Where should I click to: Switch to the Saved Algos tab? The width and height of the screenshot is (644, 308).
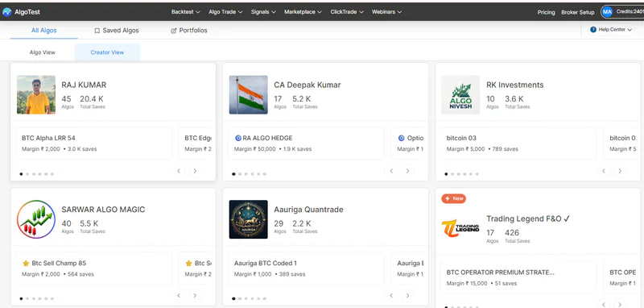click(117, 31)
